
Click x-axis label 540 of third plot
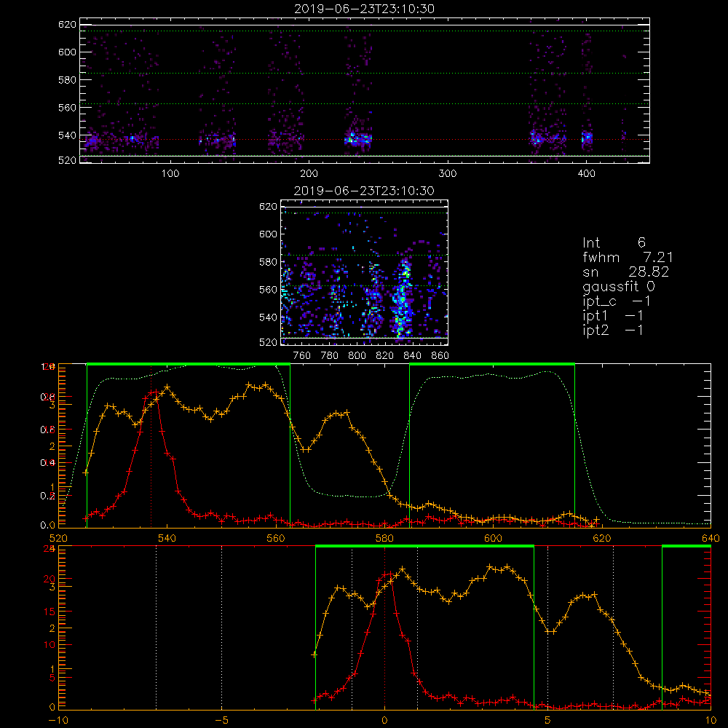click(x=167, y=538)
